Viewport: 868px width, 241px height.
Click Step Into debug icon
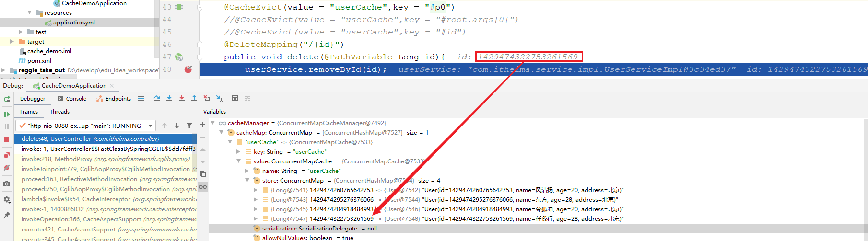(169, 98)
